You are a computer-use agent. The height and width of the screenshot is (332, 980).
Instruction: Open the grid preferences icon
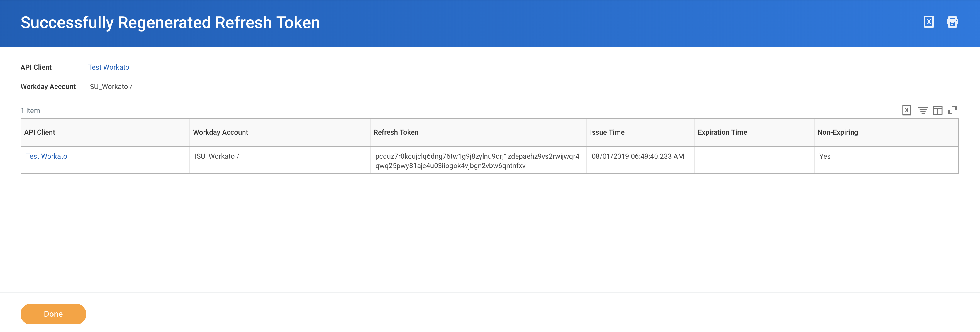click(938, 110)
